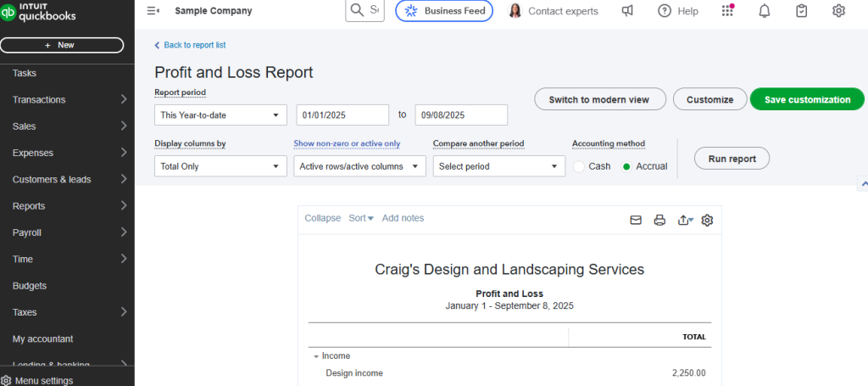Click Add notes in the report
The width and height of the screenshot is (868, 386).
point(403,218)
